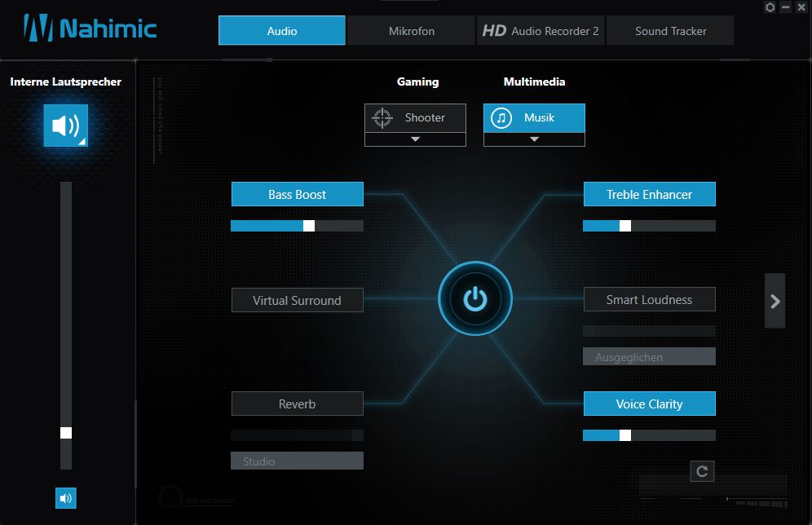Switch to the Mikrofon tab

point(411,31)
